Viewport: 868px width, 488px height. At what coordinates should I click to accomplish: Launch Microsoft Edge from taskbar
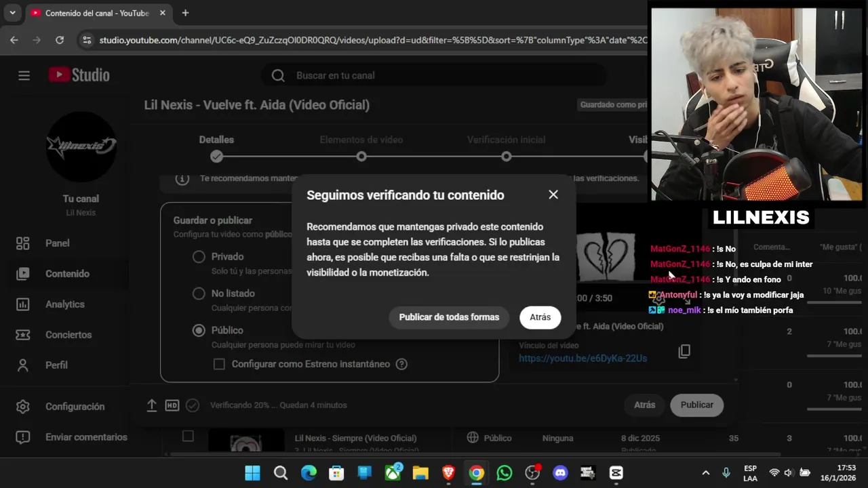pos(309,472)
